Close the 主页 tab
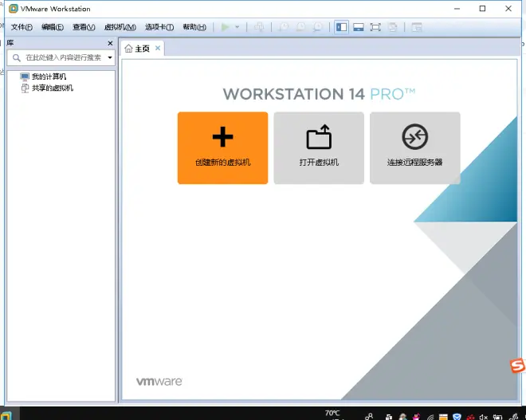526x420 pixels. [x=158, y=49]
